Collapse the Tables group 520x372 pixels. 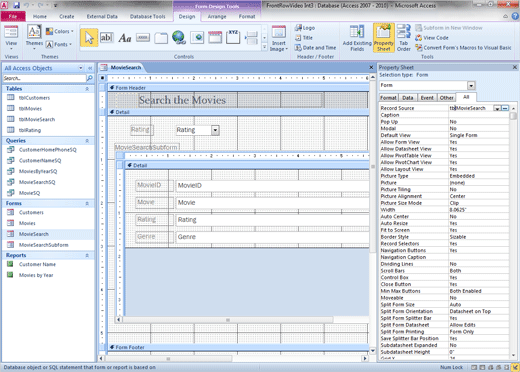tap(87, 89)
